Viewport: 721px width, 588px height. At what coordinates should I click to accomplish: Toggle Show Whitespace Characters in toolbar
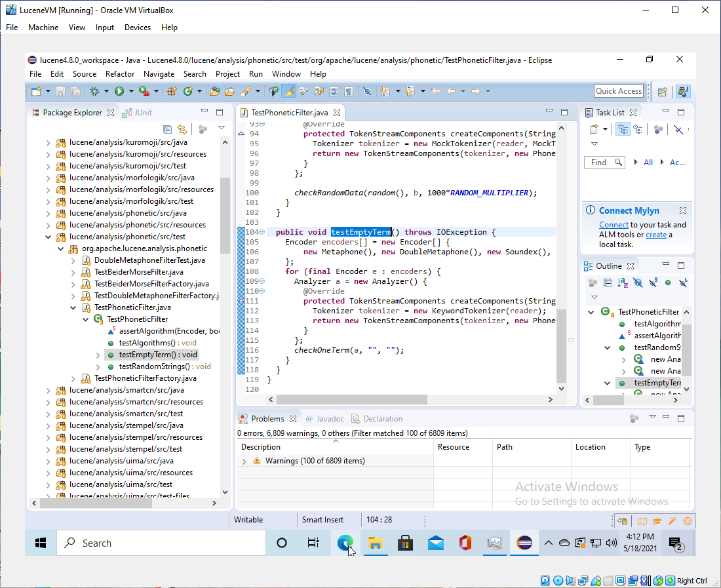[x=349, y=91]
